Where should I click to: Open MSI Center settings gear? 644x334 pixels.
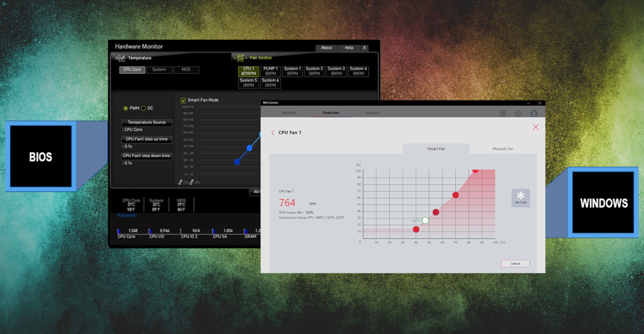point(518,113)
